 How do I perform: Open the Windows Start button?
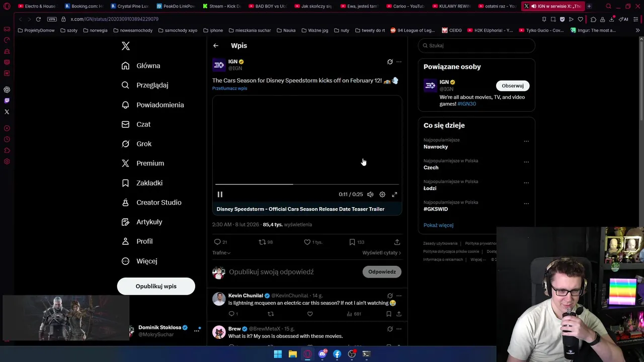pos(278,354)
